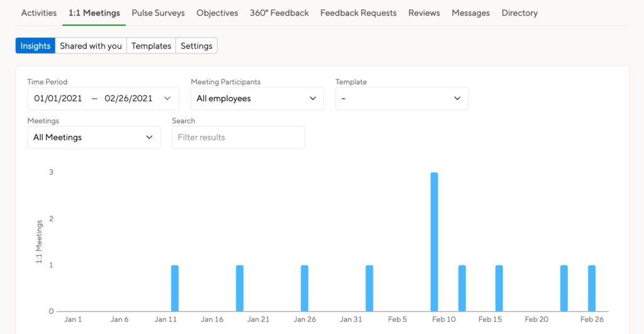Open the Time Period date range dropdown
The width and height of the screenshot is (644, 334).
pyautogui.click(x=103, y=98)
